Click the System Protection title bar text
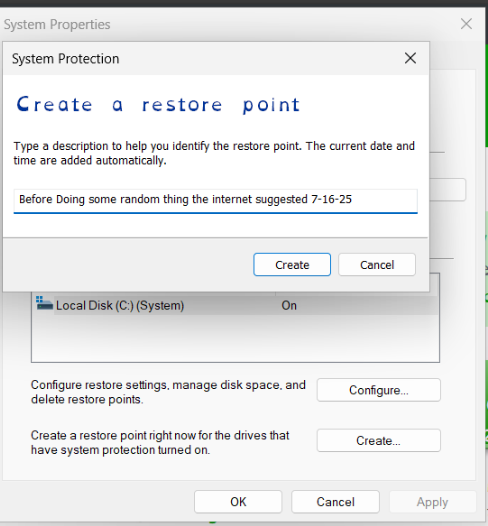The width and height of the screenshot is (488, 526). coord(66,59)
